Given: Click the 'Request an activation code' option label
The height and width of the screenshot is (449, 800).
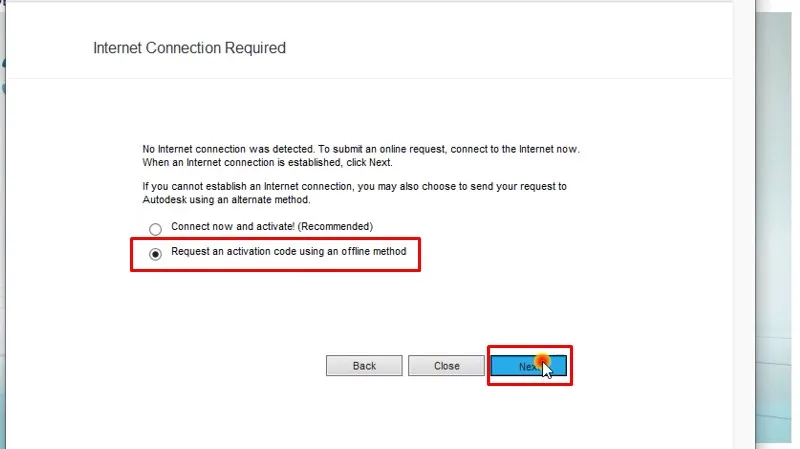Looking at the screenshot, I should [288, 252].
